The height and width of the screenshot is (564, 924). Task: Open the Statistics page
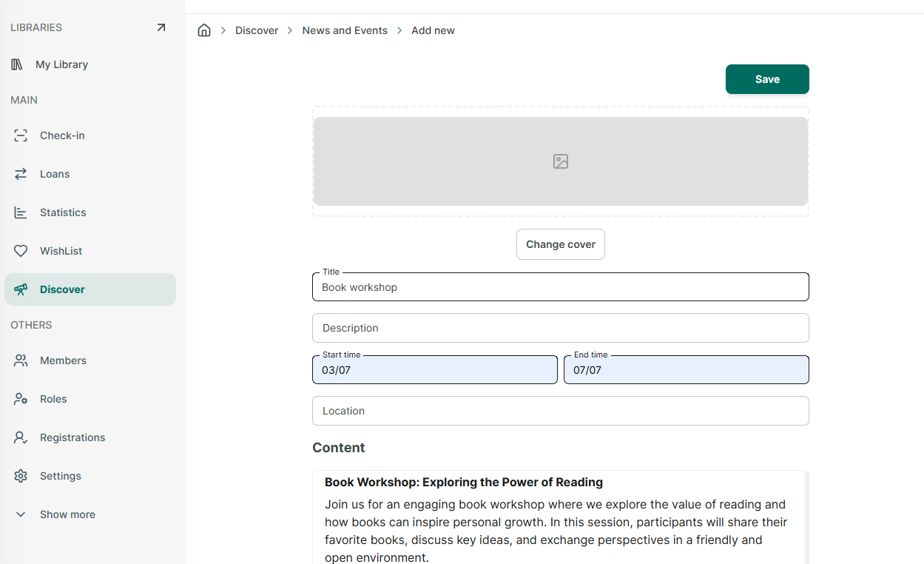pos(90,212)
